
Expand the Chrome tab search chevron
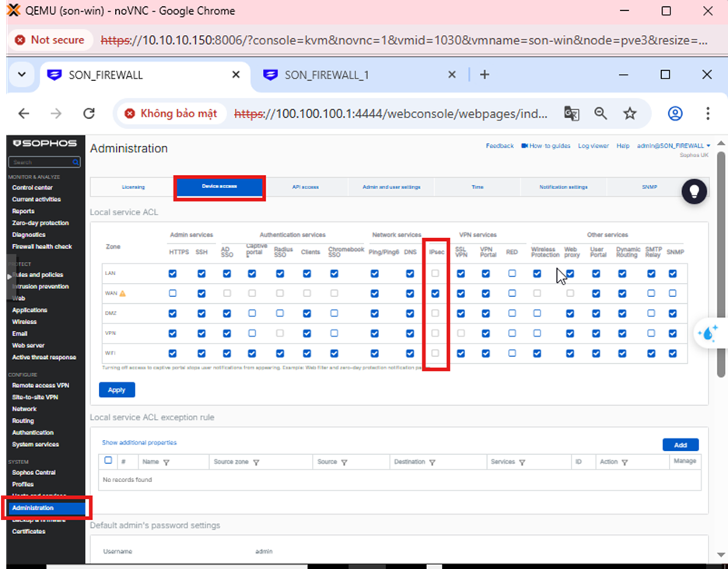22,75
